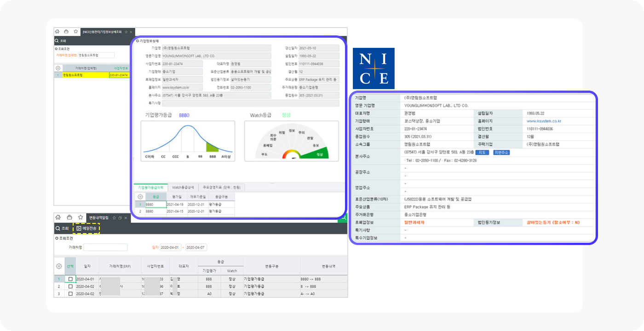The image size is (644, 331).
Task: Close the 기업정보상세조회 tab
Action: coord(131,32)
